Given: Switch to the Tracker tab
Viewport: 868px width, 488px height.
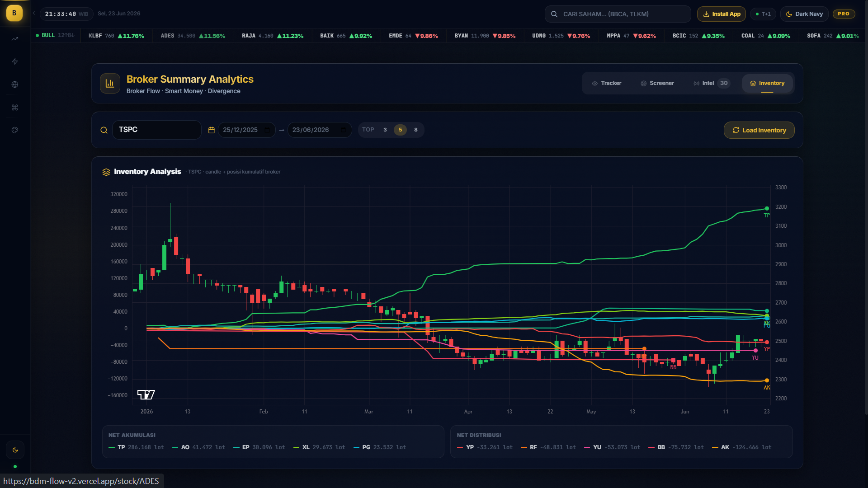Looking at the screenshot, I should point(607,83).
